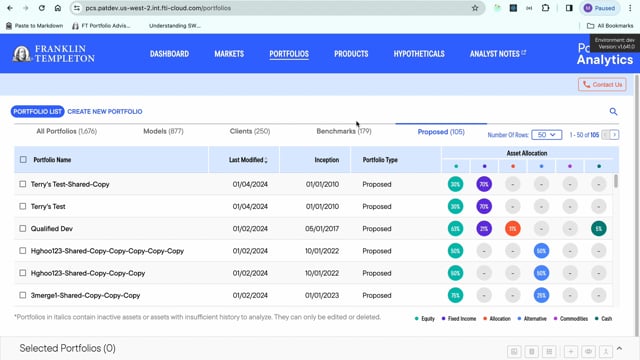Open the portfolio search magnifier icon
This screenshot has height=360, width=640.
tap(613, 111)
